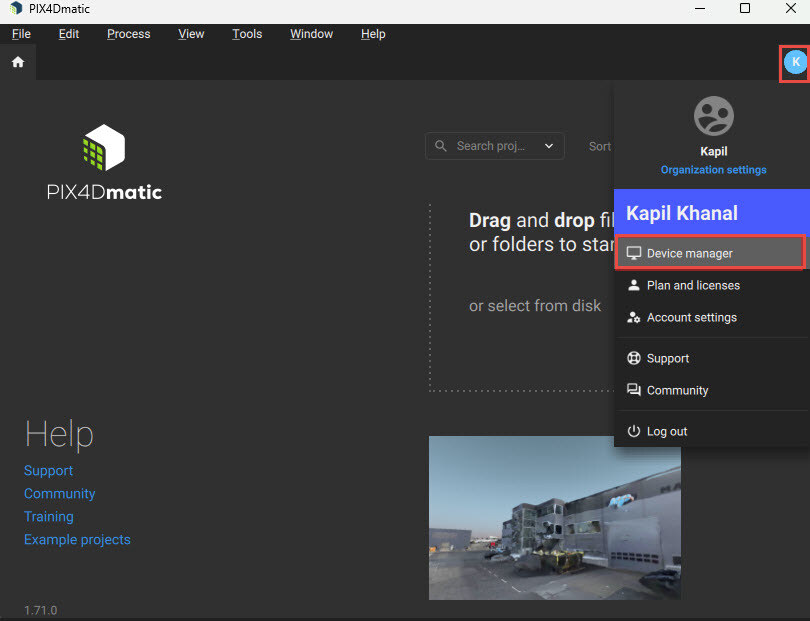Open the Process menu
Image resolution: width=810 pixels, height=621 pixels.
(128, 34)
